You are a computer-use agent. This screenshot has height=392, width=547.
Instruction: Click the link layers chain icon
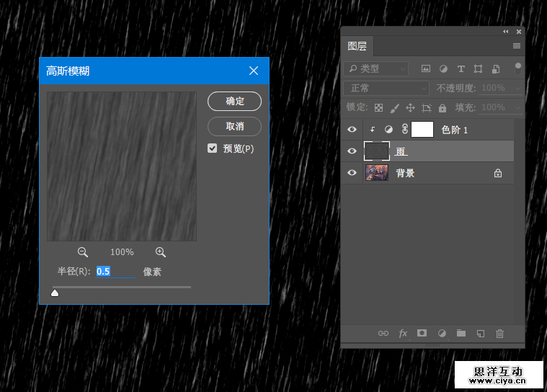pos(383,334)
